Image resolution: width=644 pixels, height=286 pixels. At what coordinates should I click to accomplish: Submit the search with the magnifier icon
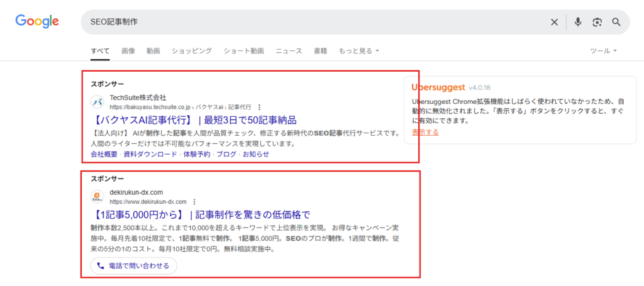point(616,22)
